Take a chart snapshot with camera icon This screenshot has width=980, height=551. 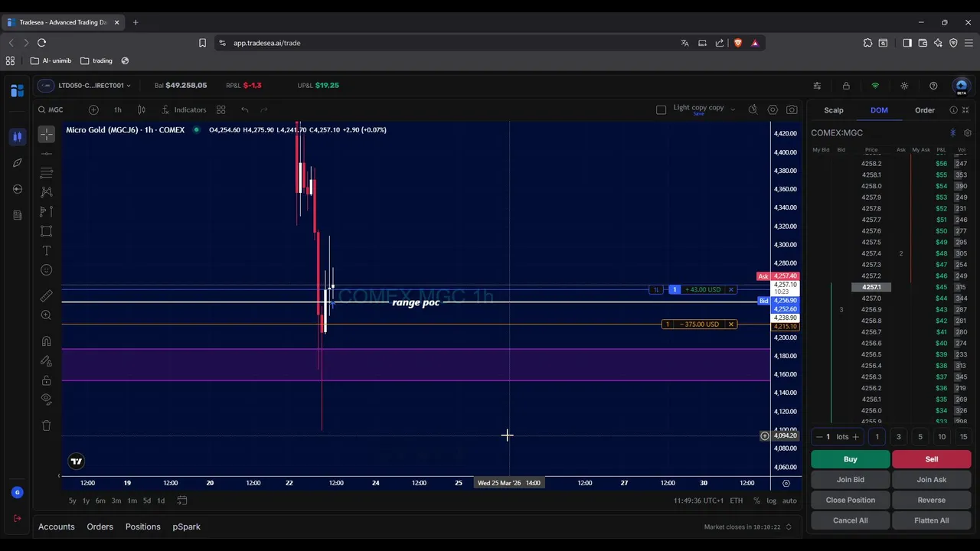[792, 110]
